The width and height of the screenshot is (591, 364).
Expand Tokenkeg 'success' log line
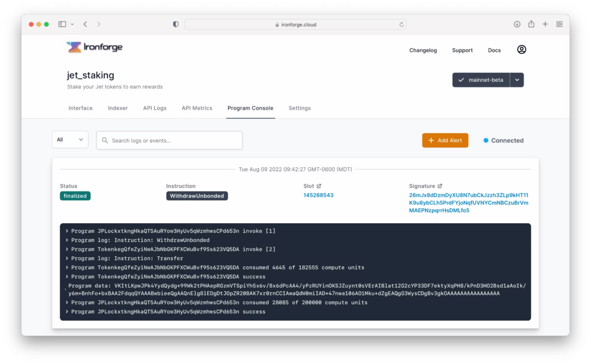click(67, 276)
